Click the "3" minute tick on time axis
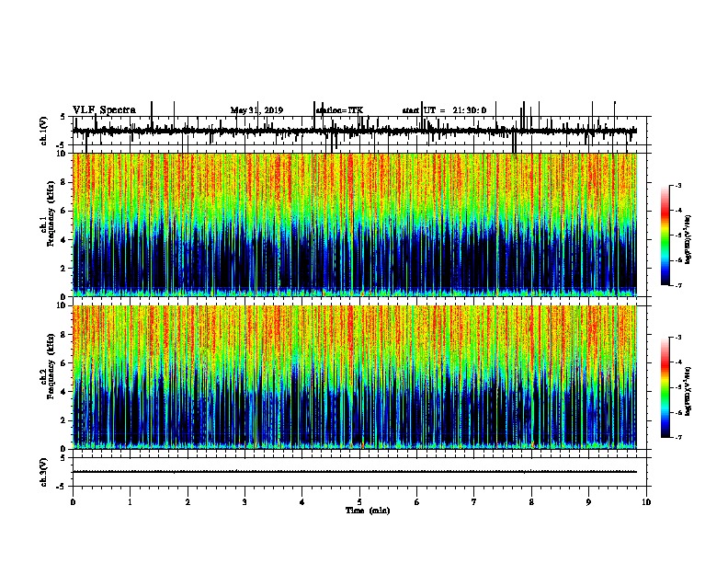 (x=245, y=502)
